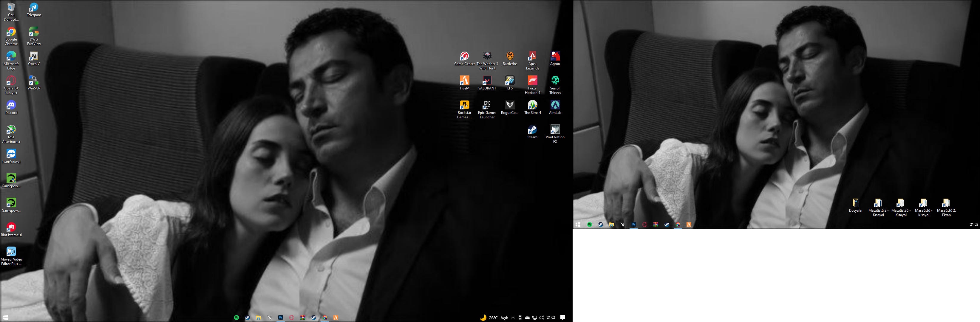This screenshot has height=322, width=980.
Task: Select the Apex Legends desktop shortcut
Action: tap(532, 61)
